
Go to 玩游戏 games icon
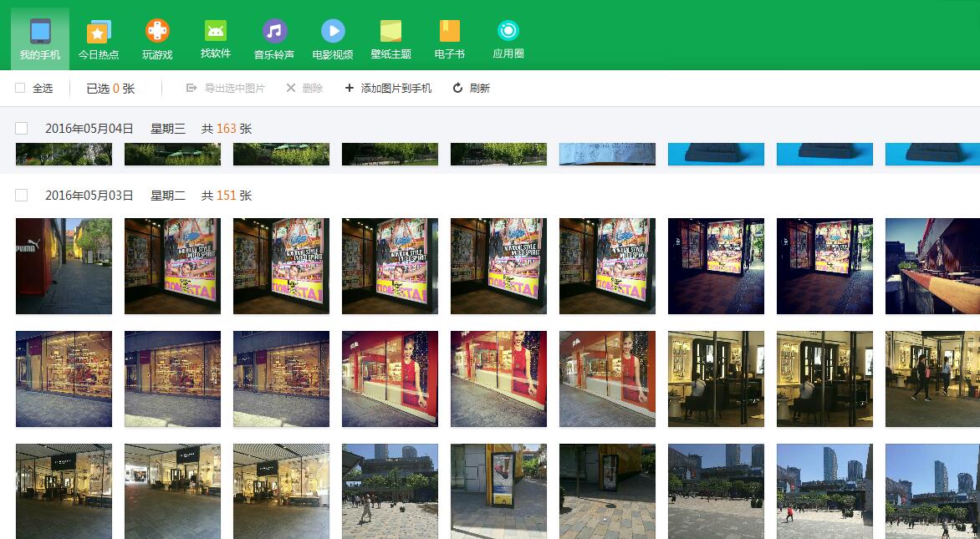pyautogui.click(x=157, y=38)
